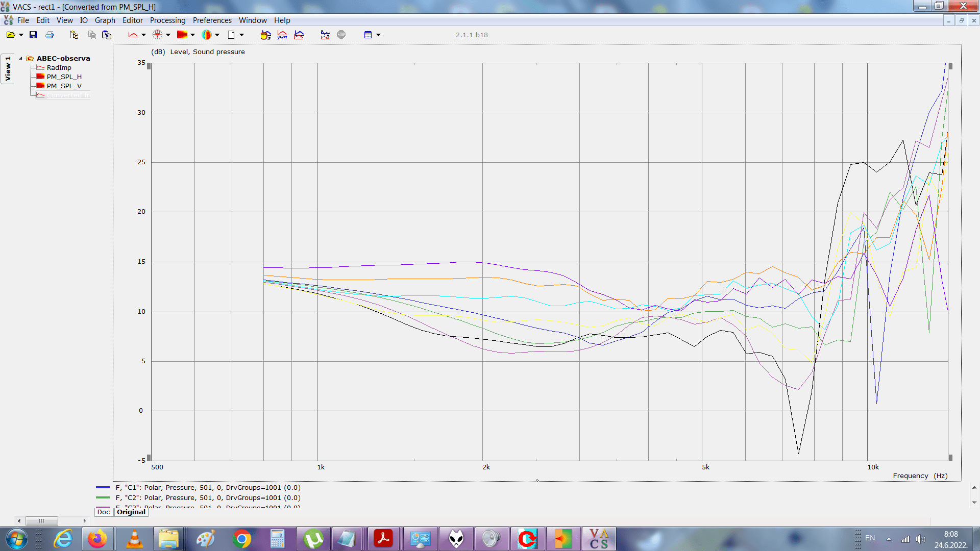Image resolution: width=980 pixels, height=551 pixels.
Task: Collapse the ABEC-observa tree node
Action: click(21, 59)
